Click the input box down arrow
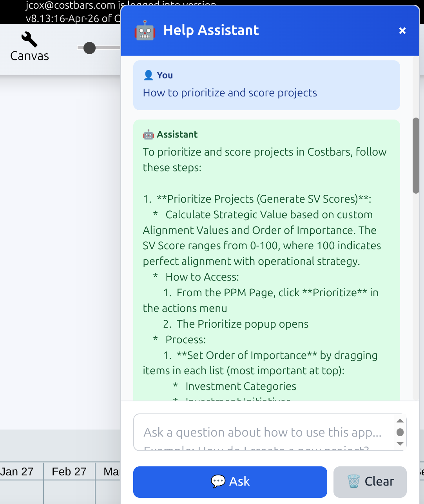The width and height of the screenshot is (424, 504). (x=400, y=444)
